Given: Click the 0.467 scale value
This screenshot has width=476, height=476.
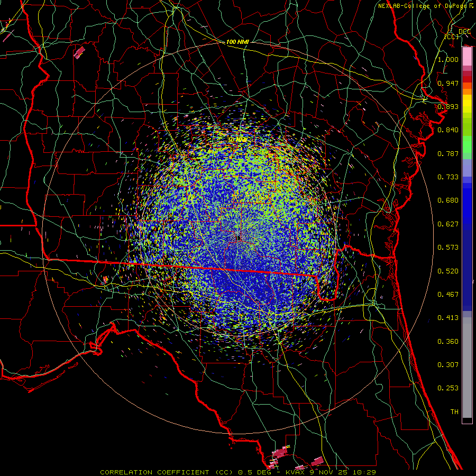Looking at the screenshot, I should pyautogui.click(x=448, y=295).
